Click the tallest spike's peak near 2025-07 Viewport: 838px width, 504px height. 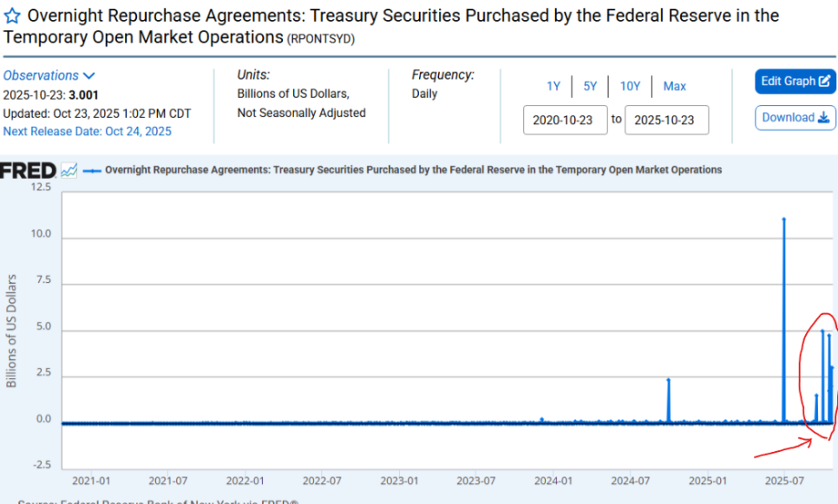coord(783,219)
